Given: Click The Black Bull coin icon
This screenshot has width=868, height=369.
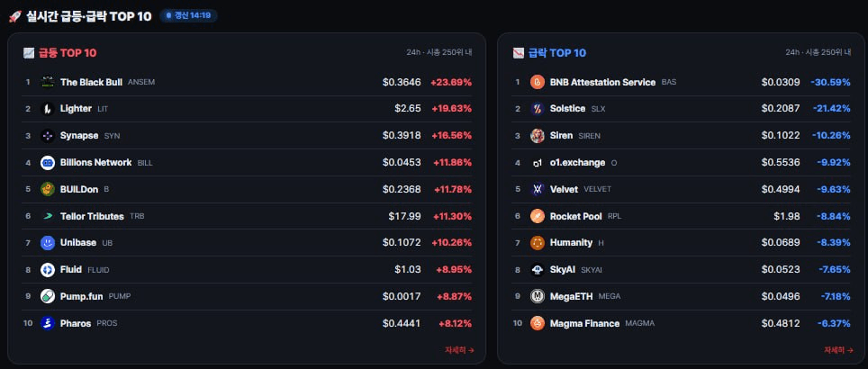Looking at the screenshot, I should (48, 82).
